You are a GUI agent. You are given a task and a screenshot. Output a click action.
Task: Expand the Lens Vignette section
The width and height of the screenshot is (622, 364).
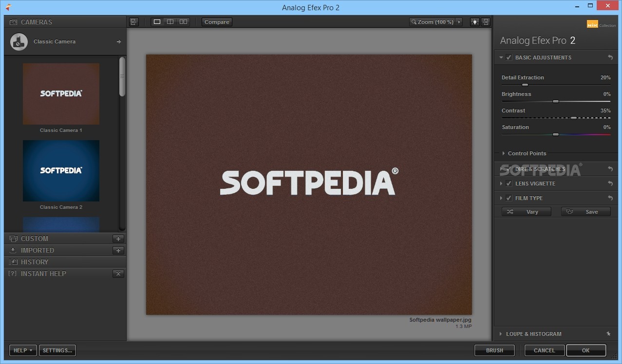[x=501, y=183]
